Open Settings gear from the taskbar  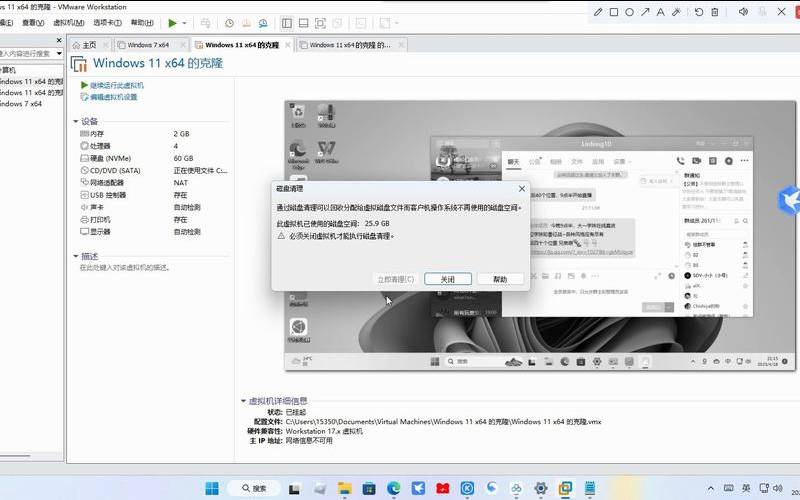click(x=541, y=488)
